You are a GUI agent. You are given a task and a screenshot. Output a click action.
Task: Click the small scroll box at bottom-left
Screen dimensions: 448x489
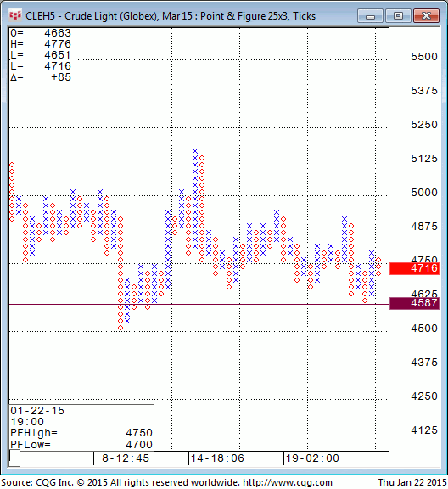point(14,458)
